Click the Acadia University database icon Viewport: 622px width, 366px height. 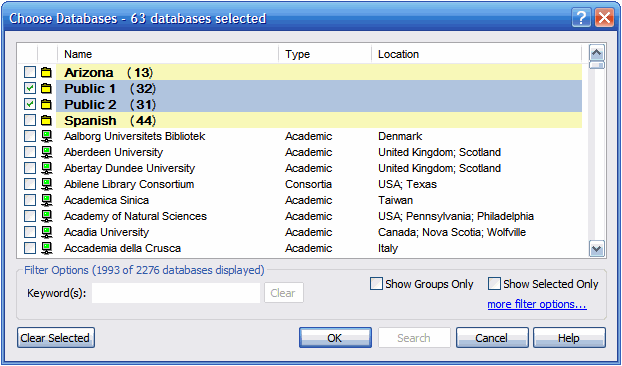pos(47,232)
